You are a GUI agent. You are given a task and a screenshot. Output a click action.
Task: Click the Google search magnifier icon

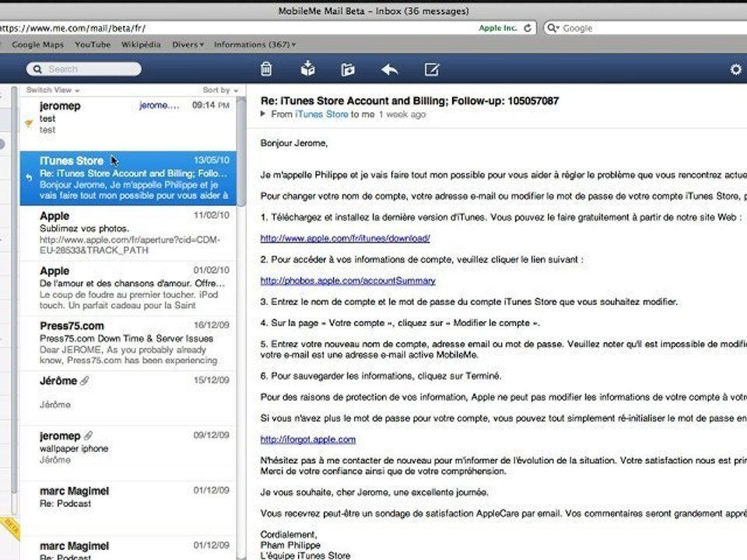coord(552,28)
